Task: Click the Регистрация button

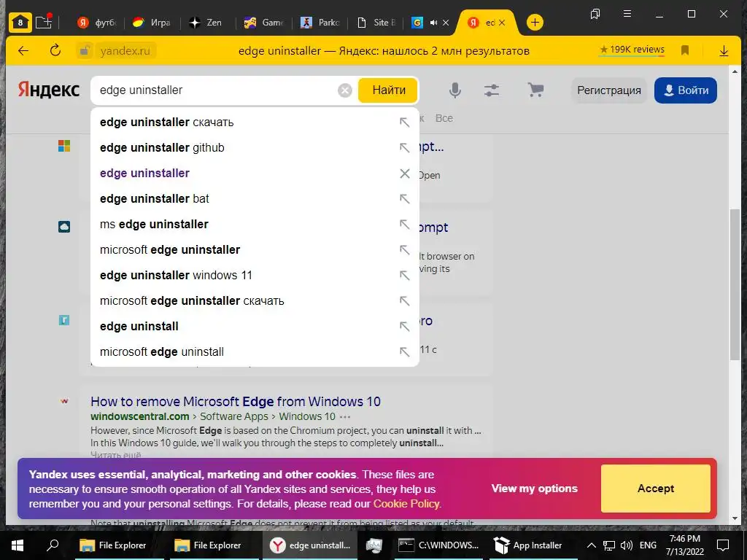Action: click(x=609, y=90)
